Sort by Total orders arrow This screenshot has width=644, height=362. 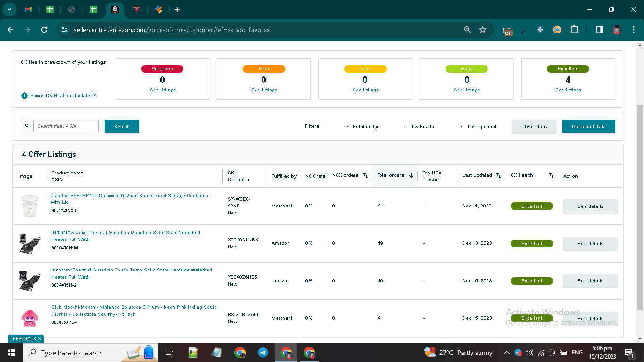tap(411, 175)
